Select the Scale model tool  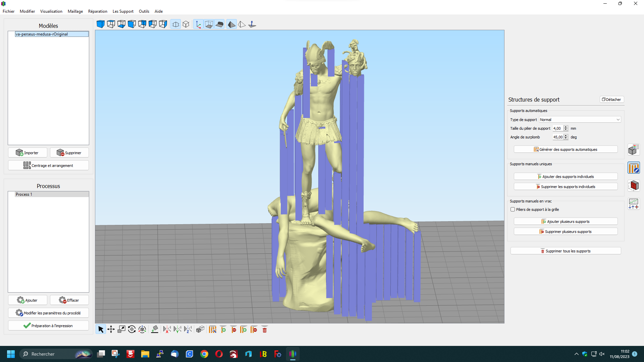tap(121, 330)
